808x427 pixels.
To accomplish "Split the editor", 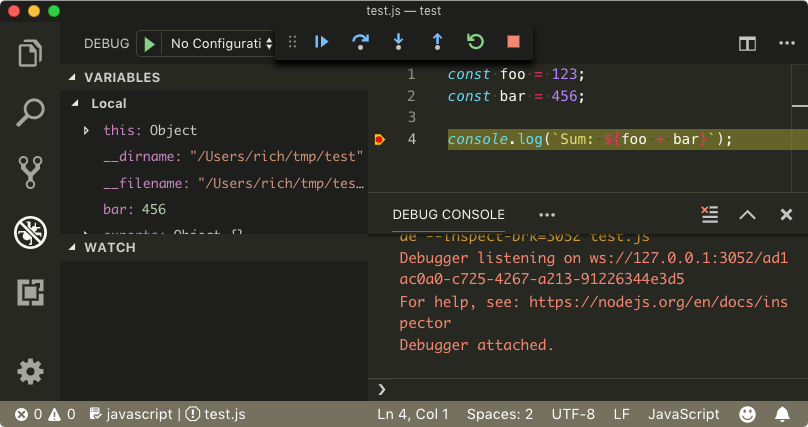I will (747, 44).
